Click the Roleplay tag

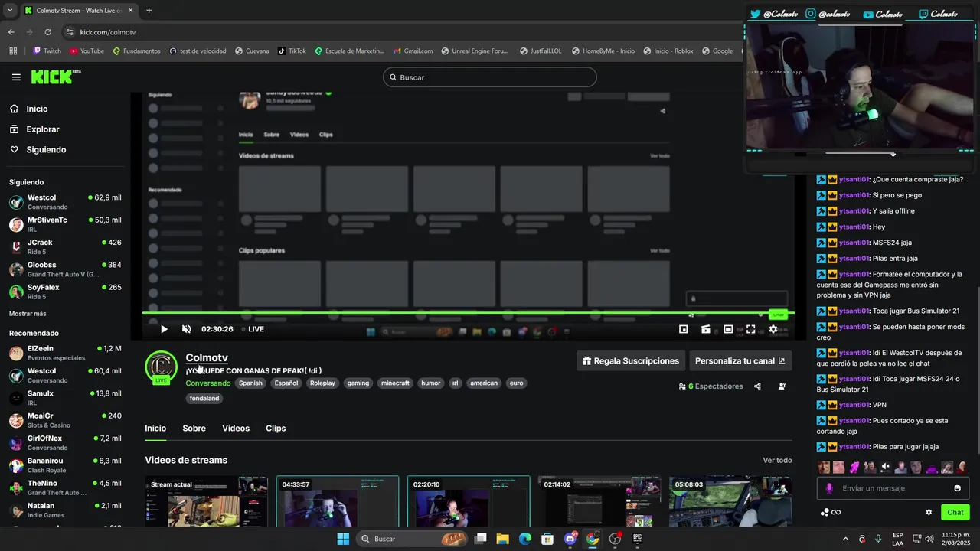[322, 383]
